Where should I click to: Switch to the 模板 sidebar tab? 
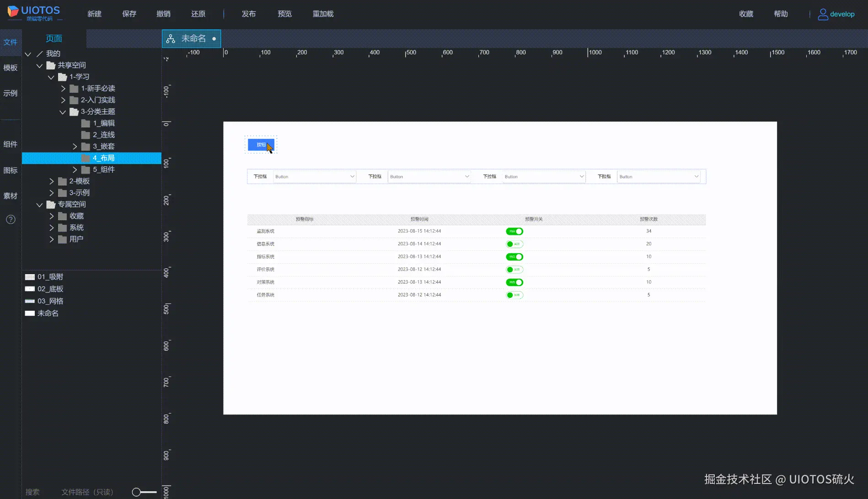[11, 68]
